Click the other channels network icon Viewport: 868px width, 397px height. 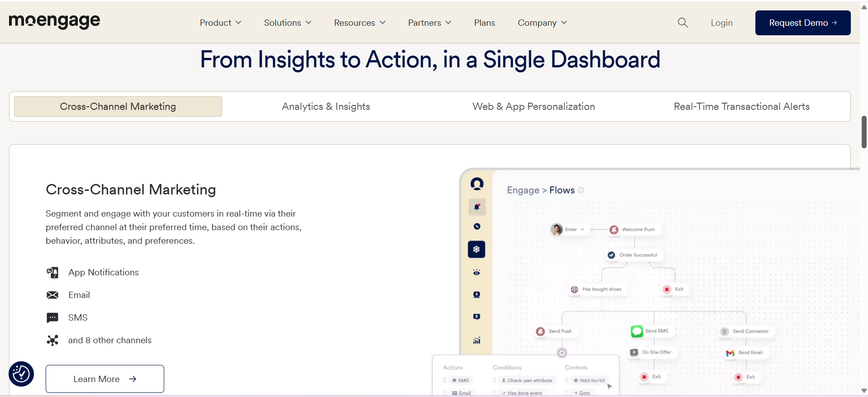pyautogui.click(x=52, y=340)
